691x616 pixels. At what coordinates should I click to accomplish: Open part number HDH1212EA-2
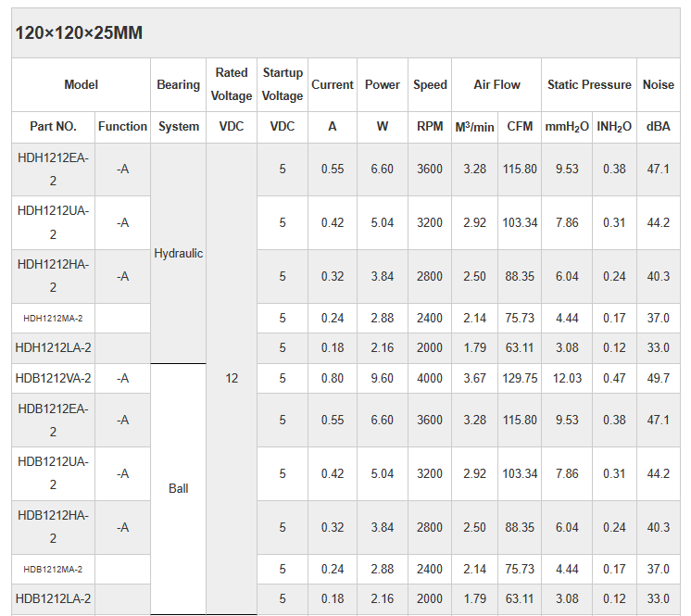point(53,169)
